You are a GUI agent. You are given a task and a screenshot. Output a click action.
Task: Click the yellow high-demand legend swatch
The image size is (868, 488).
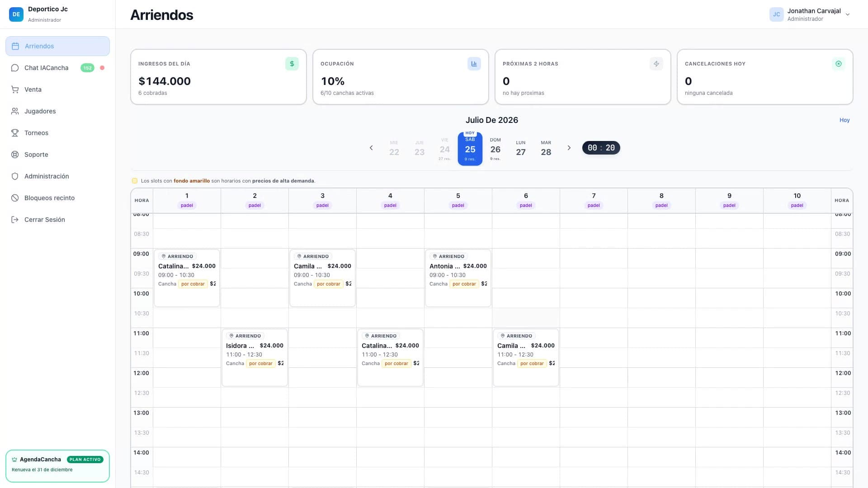pyautogui.click(x=134, y=181)
